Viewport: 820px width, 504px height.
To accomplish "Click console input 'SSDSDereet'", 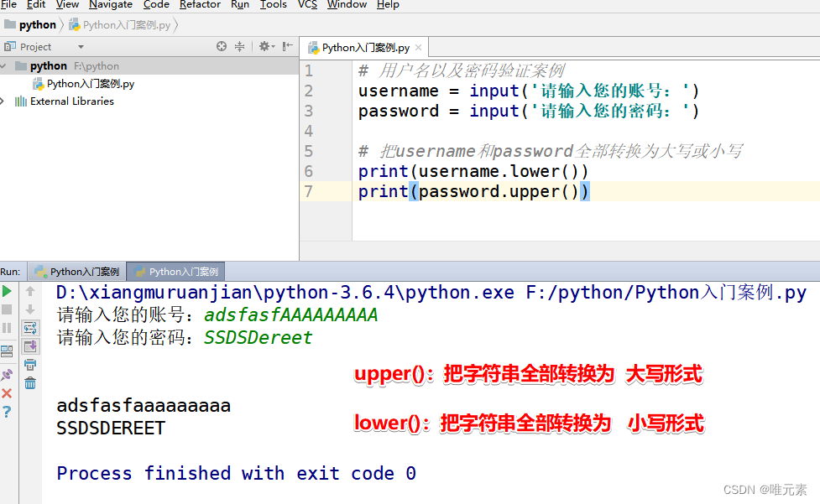I will click(x=258, y=338).
